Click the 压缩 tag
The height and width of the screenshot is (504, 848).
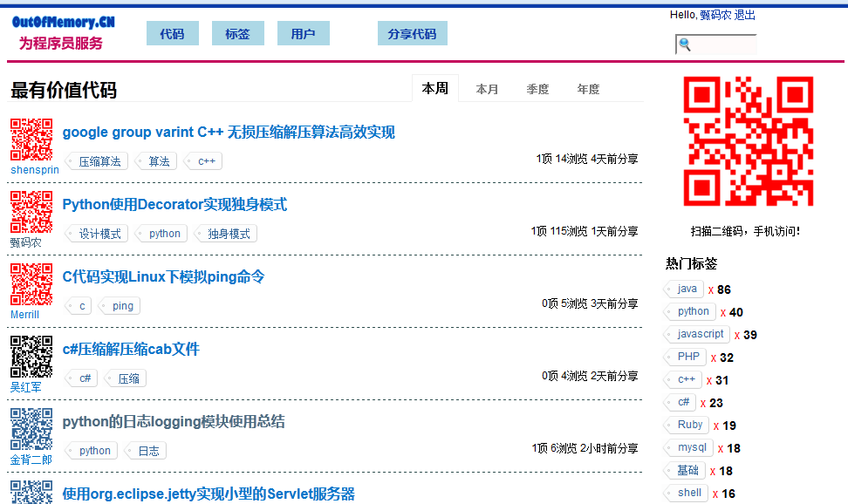coord(126,378)
